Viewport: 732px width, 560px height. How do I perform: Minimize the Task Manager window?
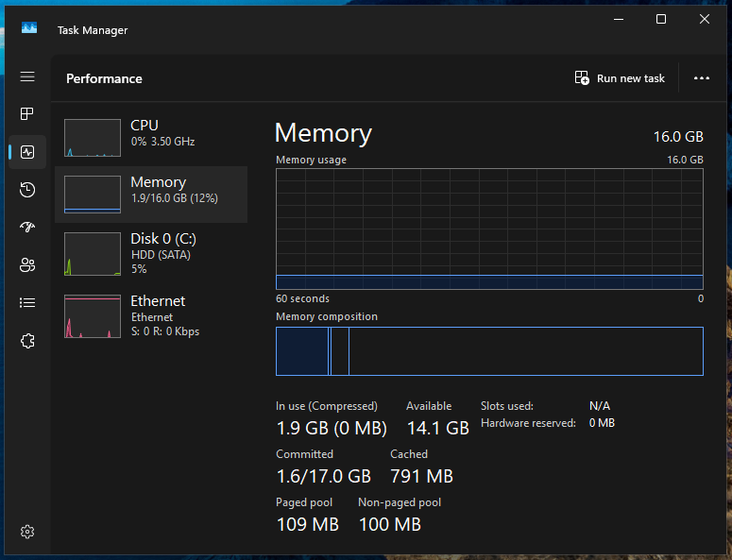(x=619, y=19)
